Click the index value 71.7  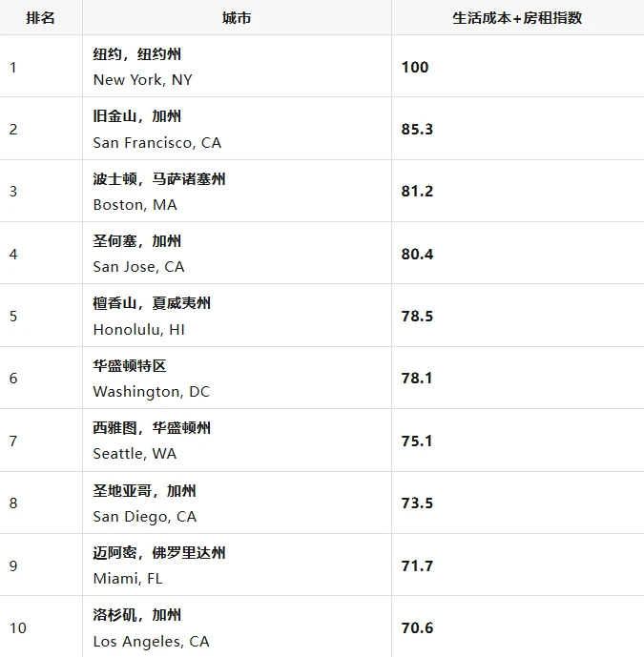pos(417,565)
